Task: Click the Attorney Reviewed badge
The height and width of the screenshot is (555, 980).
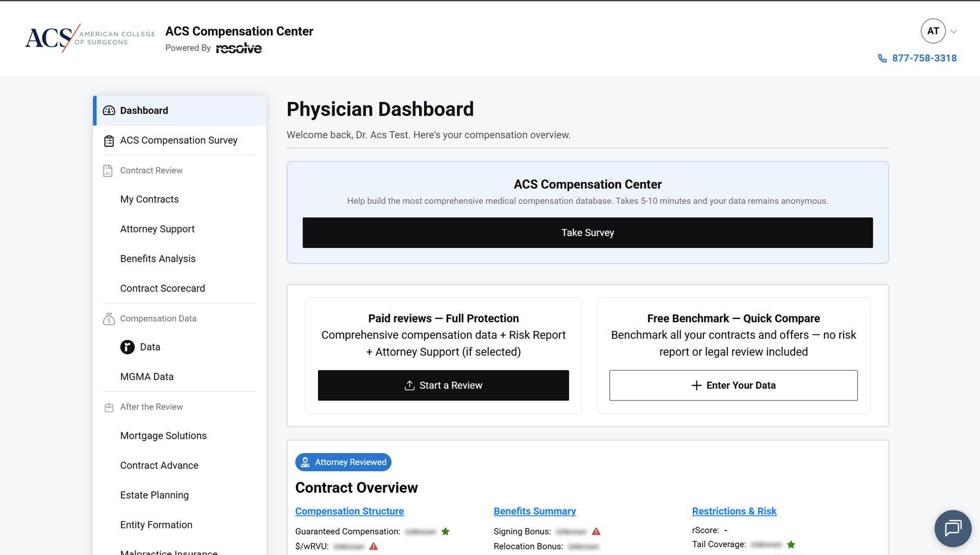Action: [x=343, y=462]
